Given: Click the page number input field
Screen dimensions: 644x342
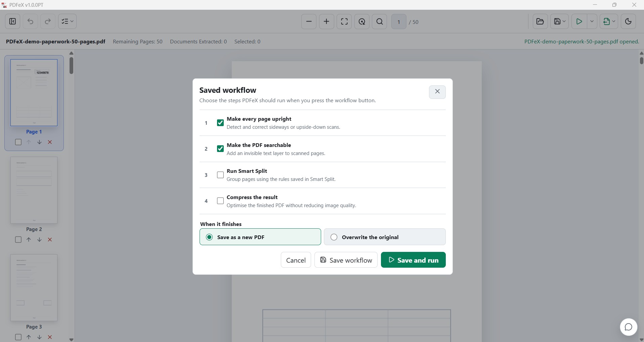Looking at the screenshot, I should [399, 22].
